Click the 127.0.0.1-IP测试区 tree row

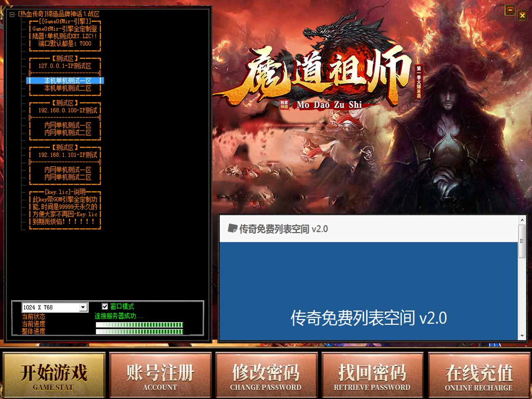click(65, 66)
